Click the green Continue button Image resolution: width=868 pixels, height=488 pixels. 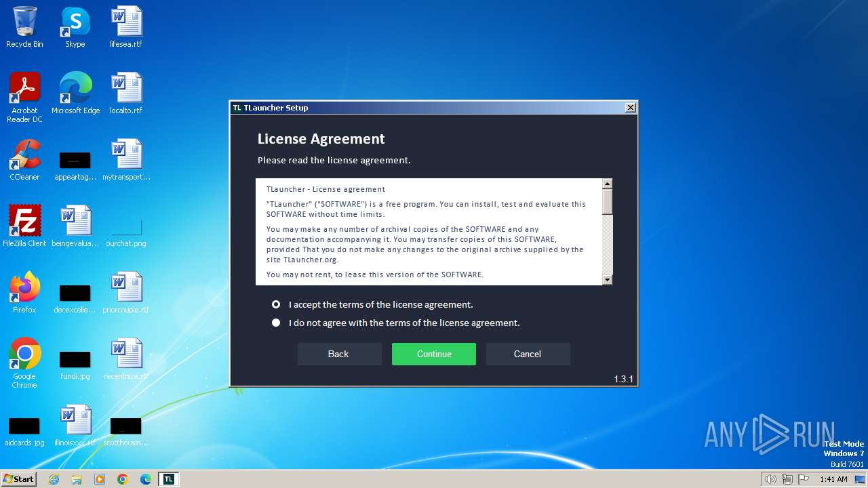point(434,354)
